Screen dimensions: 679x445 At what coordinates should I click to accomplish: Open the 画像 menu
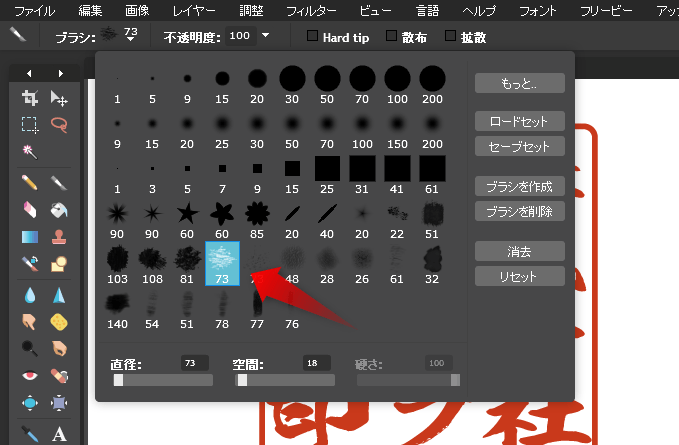tap(137, 11)
